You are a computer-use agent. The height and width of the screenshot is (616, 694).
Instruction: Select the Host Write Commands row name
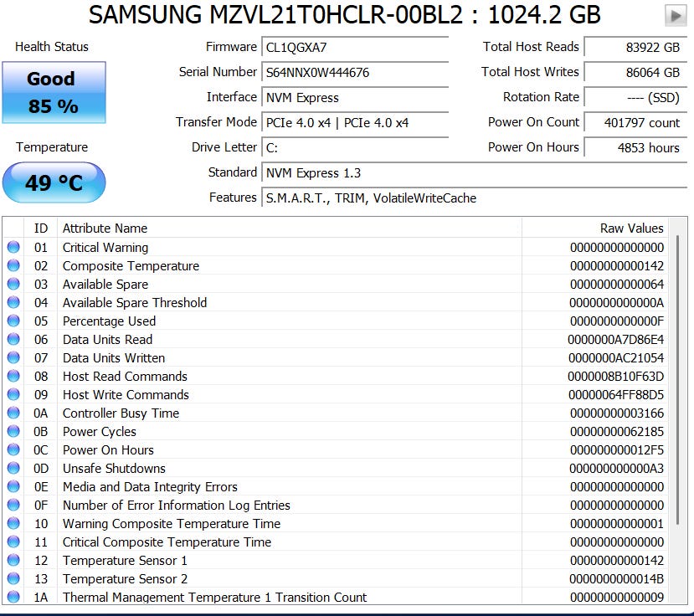126,395
